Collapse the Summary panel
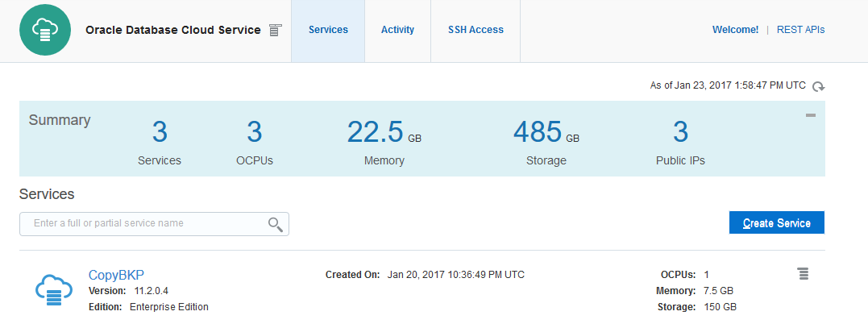This screenshot has width=868, height=328. 811,116
